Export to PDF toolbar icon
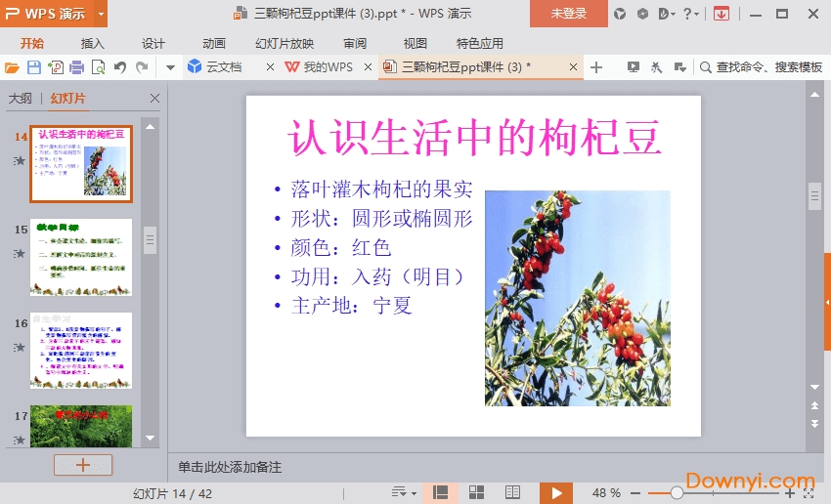831x504 pixels. click(55, 67)
